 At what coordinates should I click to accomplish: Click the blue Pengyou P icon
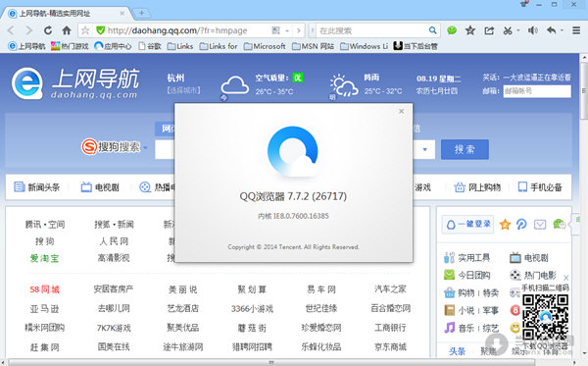pyautogui.click(x=521, y=225)
